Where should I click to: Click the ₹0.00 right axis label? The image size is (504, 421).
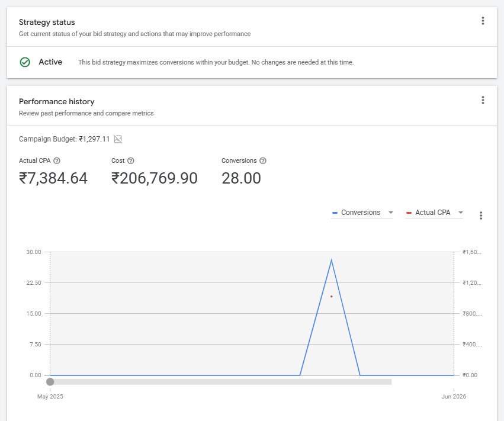(470, 375)
